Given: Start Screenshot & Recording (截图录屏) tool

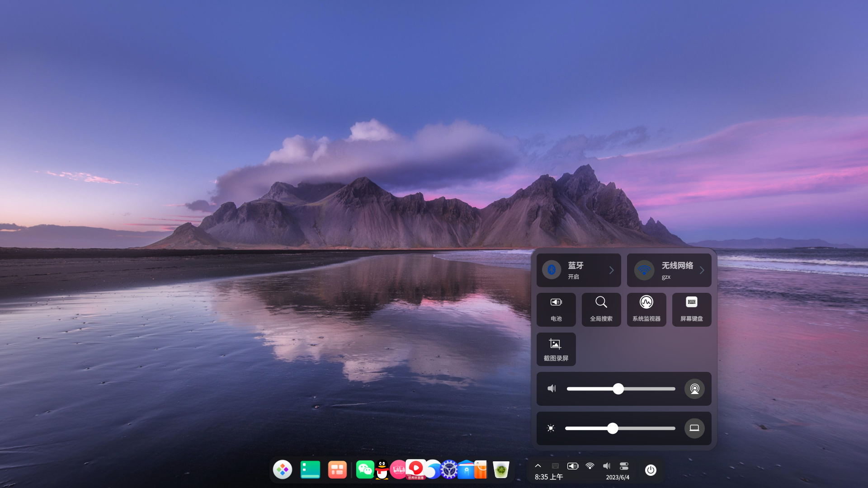Looking at the screenshot, I should pos(556,349).
